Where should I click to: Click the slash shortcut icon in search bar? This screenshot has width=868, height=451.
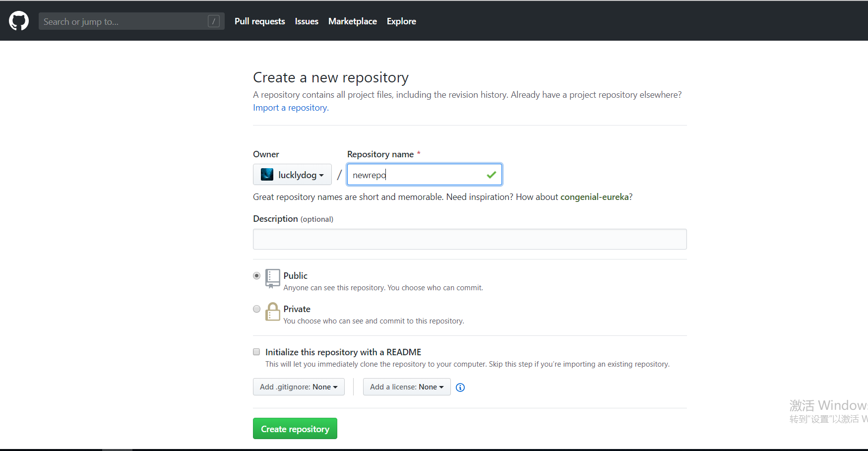tap(214, 21)
